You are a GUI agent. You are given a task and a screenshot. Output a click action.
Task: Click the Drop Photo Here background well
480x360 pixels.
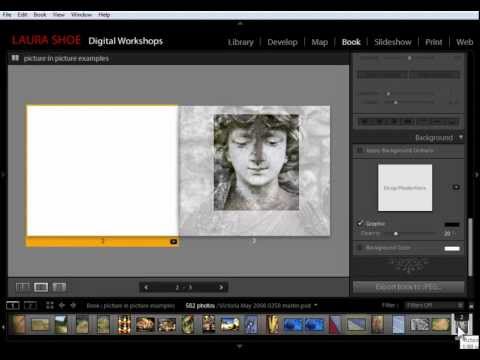click(405, 188)
